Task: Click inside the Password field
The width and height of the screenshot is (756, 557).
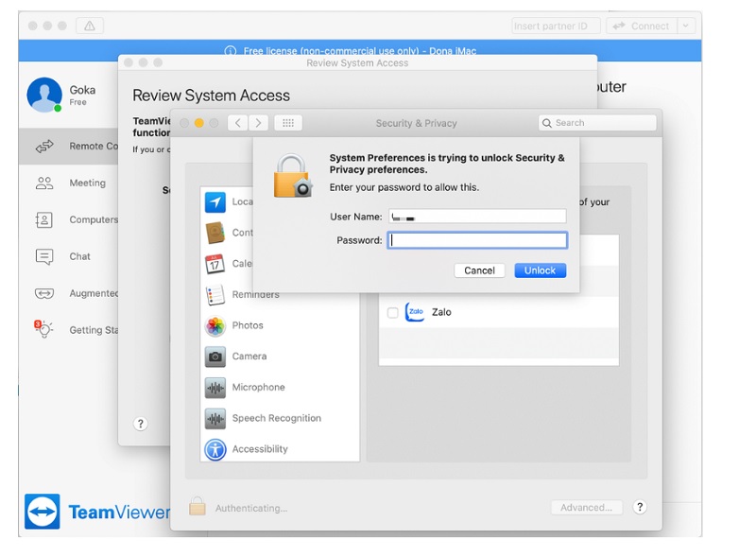Action: point(477,239)
